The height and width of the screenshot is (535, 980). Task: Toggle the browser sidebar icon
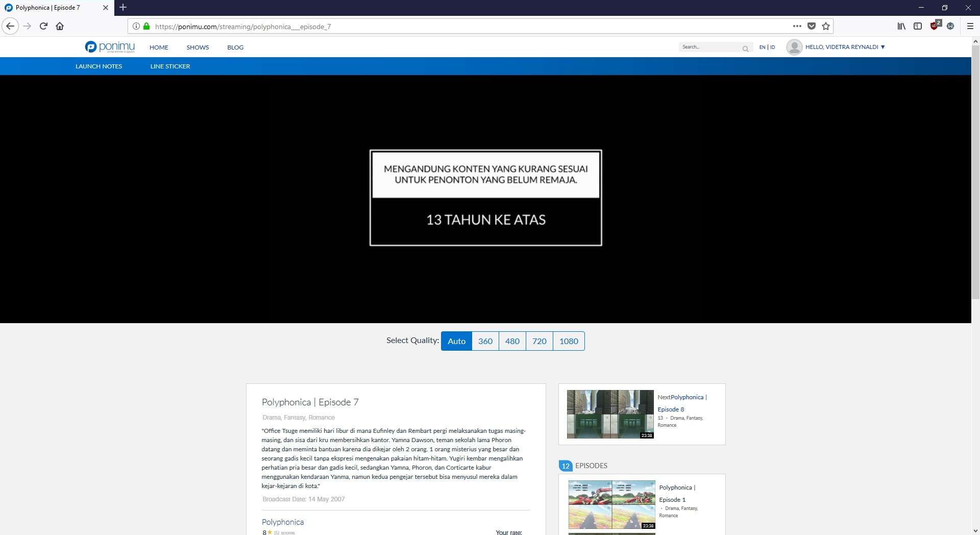pos(918,26)
